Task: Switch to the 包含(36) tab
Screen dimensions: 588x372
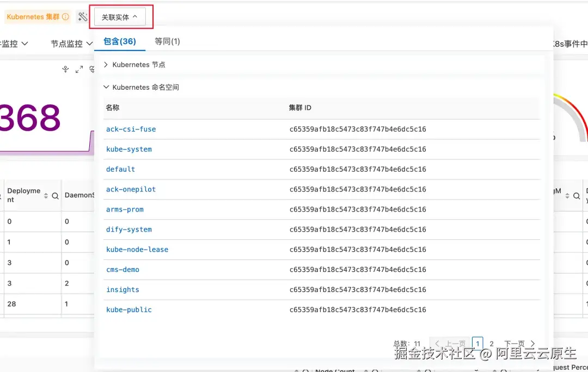Action: click(120, 41)
